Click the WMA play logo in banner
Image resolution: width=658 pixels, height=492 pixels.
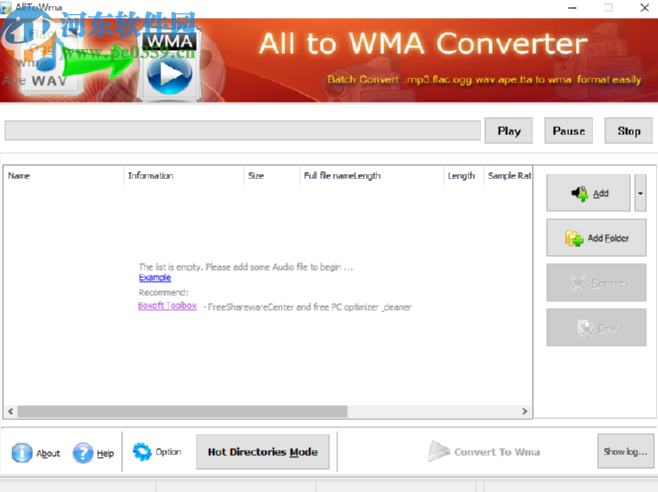pyautogui.click(x=169, y=65)
